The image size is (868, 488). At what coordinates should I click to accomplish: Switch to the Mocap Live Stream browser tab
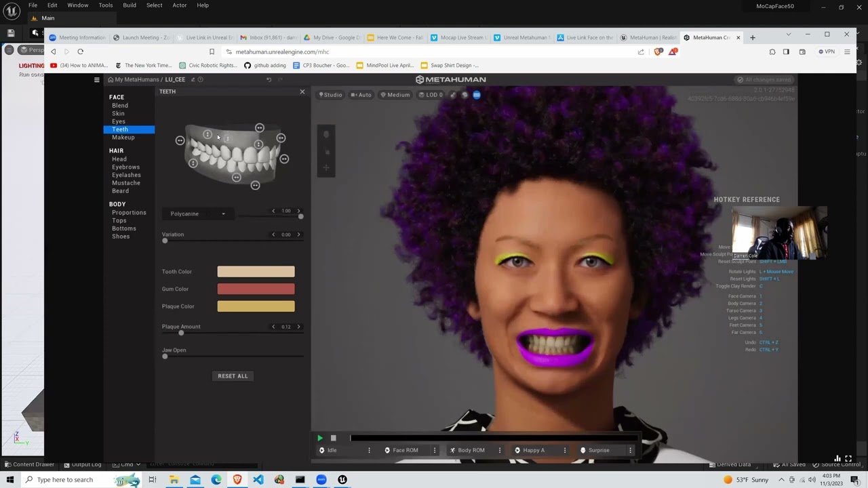tap(458, 37)
